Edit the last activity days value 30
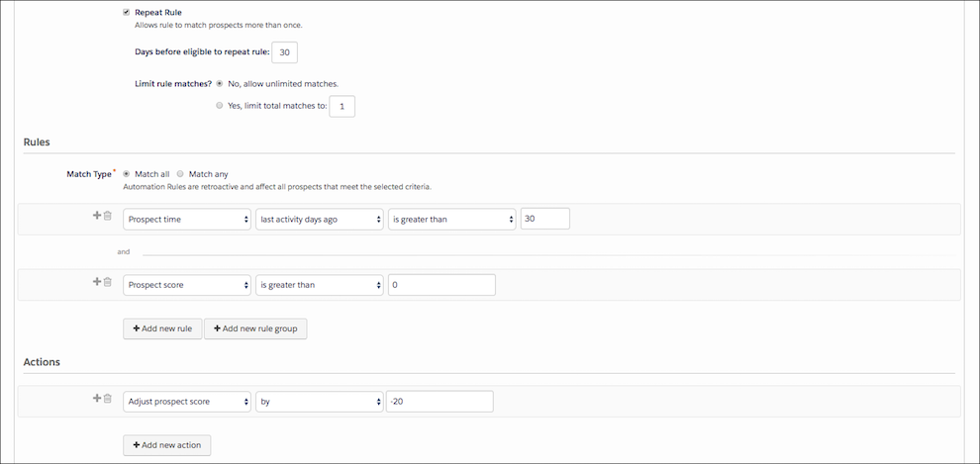Viewport: 980px width, 464px height. 545,219
